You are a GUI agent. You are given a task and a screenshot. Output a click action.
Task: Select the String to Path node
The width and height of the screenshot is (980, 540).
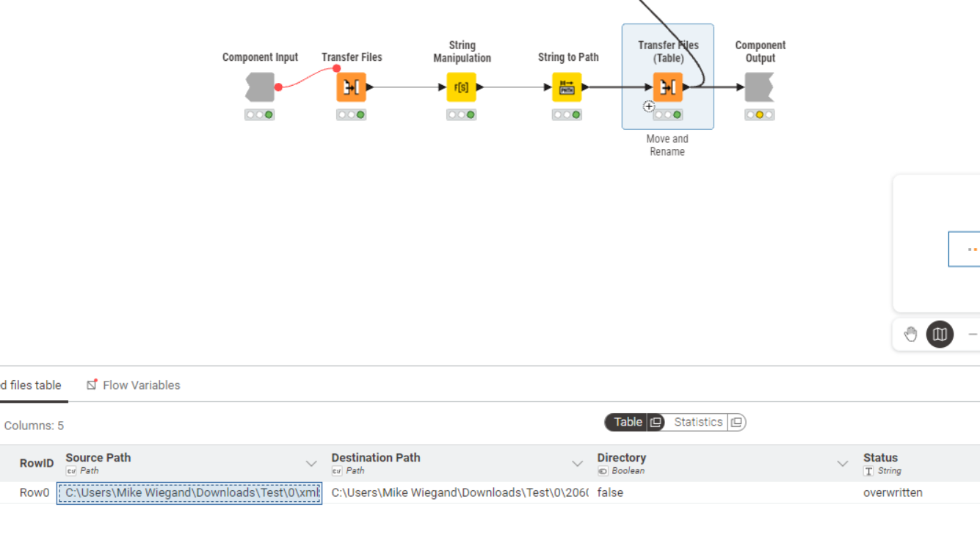click(567, 87)
